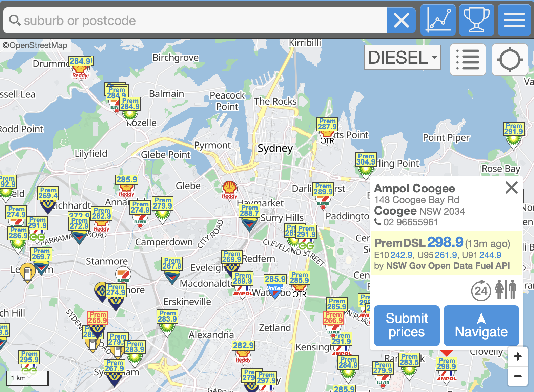Center map on my location
This screenshot has height=392, width=534.
510,60
